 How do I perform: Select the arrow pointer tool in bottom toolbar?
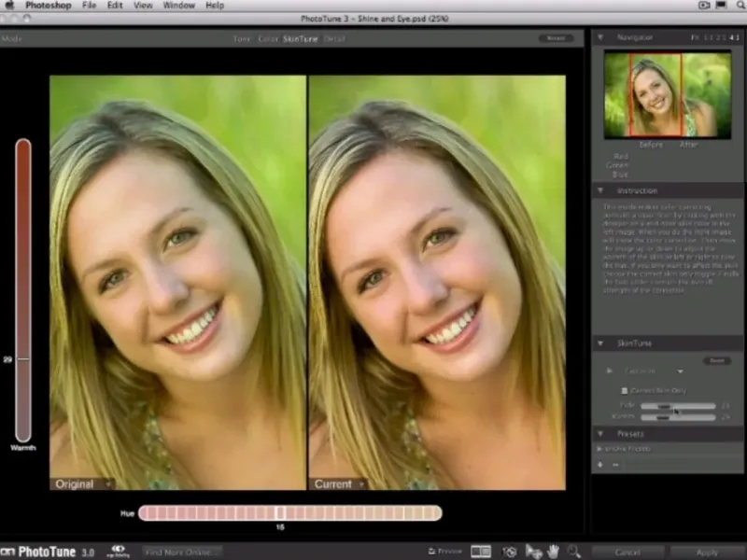coord(533,552)
